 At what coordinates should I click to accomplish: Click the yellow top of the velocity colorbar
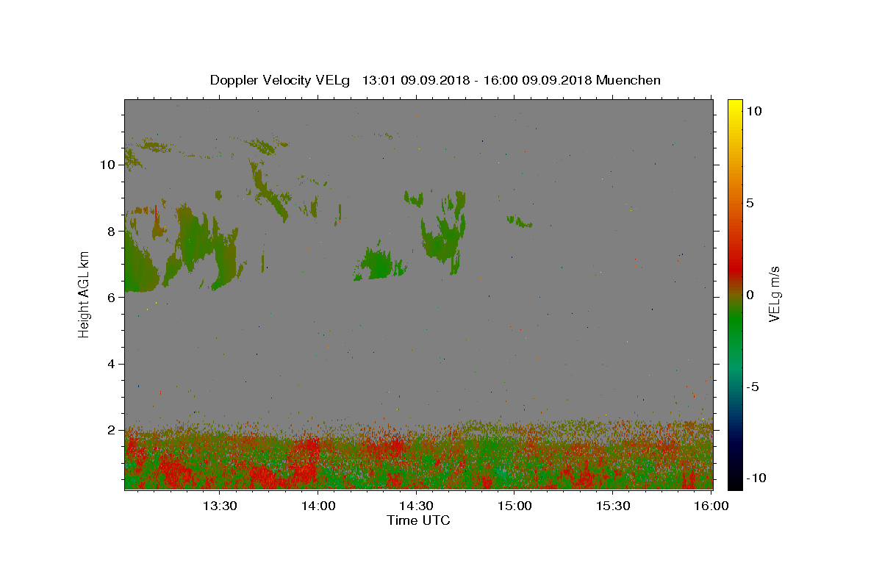(734, 107)
